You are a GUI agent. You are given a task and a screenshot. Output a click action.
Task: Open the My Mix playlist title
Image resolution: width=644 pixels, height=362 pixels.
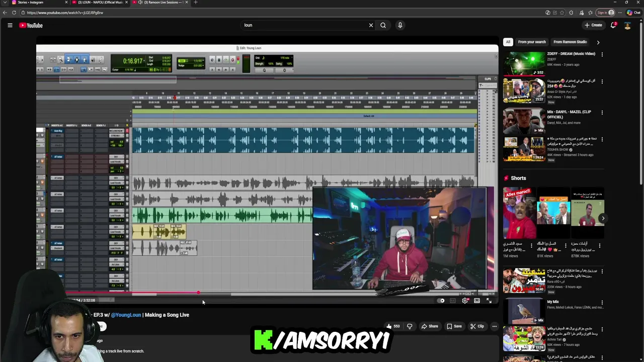[x=553, y=302]
